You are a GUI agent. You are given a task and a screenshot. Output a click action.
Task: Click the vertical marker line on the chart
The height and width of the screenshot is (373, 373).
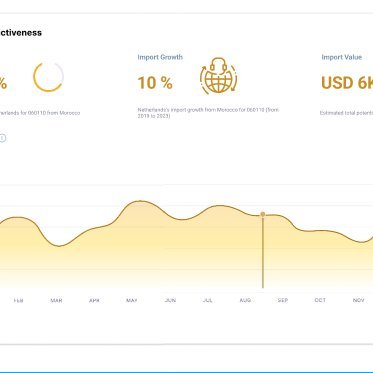263,252
